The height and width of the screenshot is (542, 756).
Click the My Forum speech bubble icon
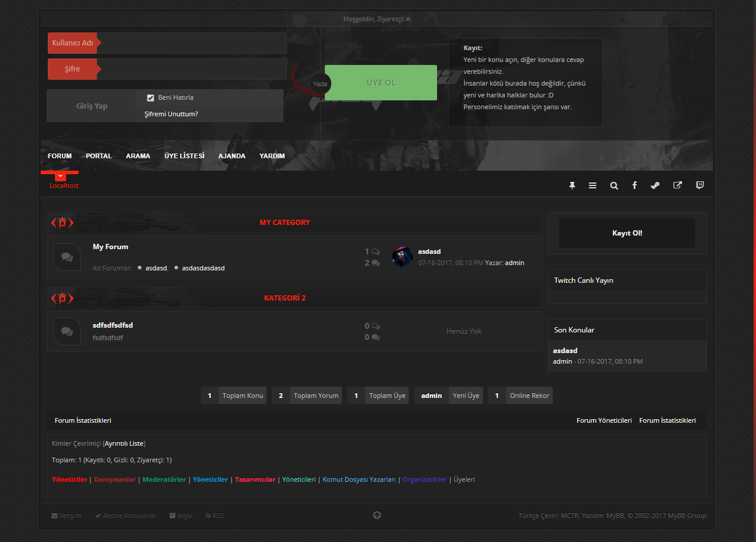point(67,257)
